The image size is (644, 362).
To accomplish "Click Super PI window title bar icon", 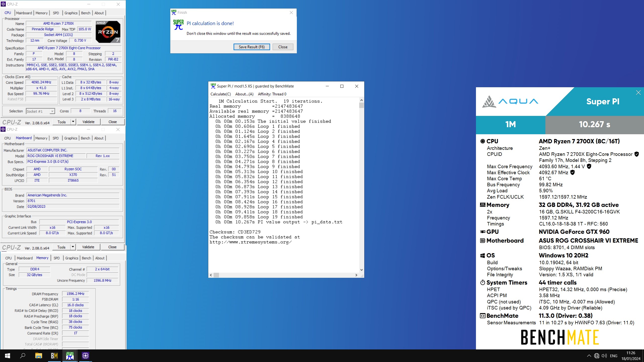I will coord(213,86).
